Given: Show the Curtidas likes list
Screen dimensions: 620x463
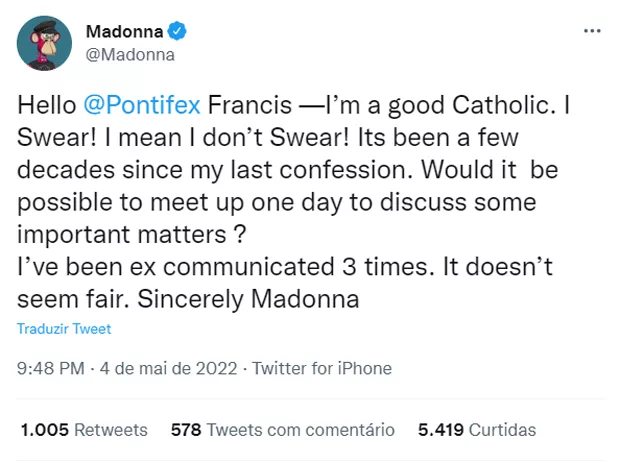Looking at the screenshot, I should click(x=503, y=430).
